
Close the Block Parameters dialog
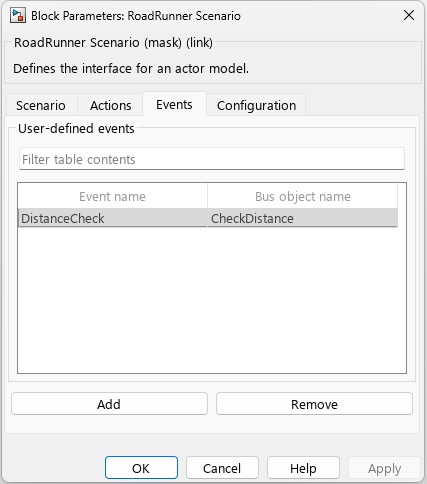409,15
